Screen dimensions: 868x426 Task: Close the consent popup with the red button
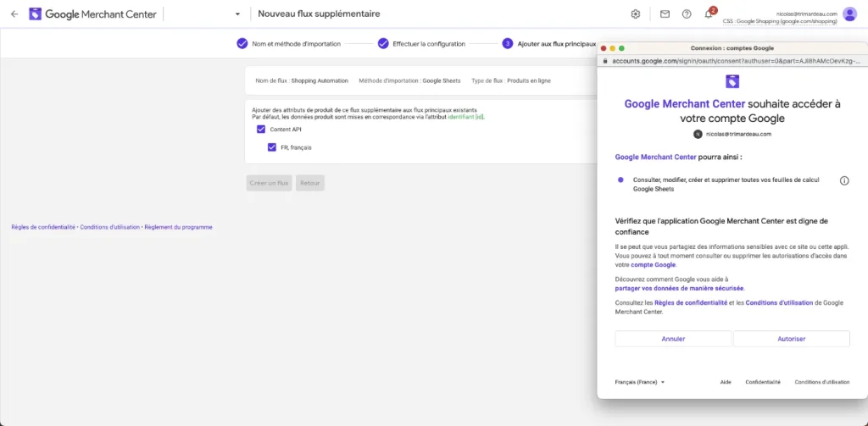click(x=604, y=48)
